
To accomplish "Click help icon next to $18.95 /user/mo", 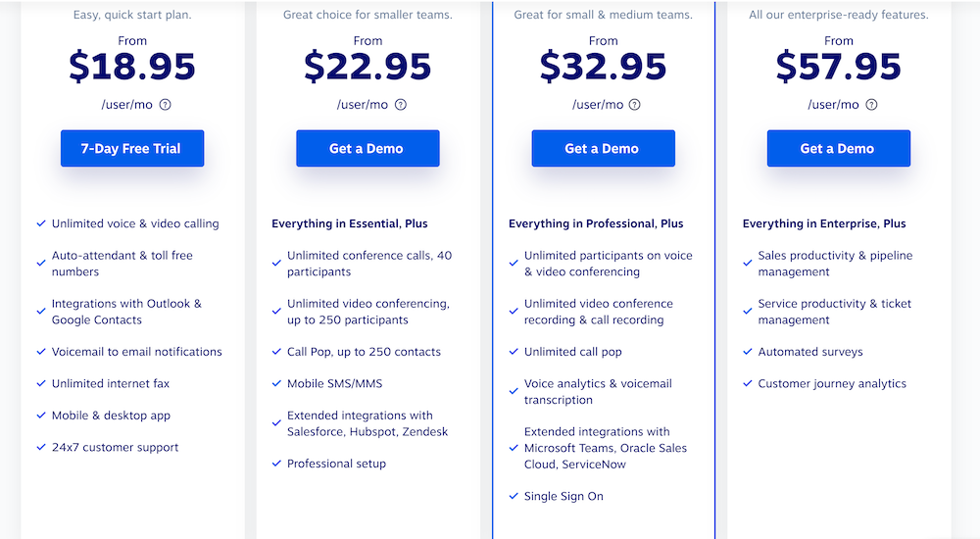I will point(165,105).
